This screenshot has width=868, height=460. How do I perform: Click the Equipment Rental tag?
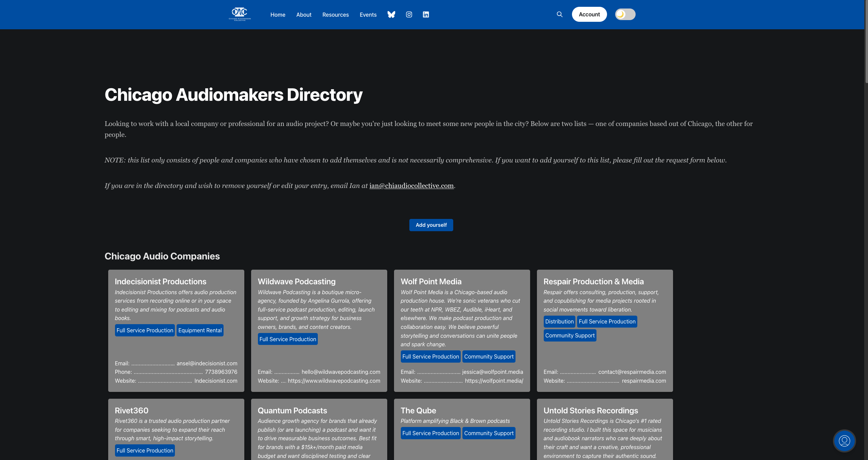tap(200, 330)
